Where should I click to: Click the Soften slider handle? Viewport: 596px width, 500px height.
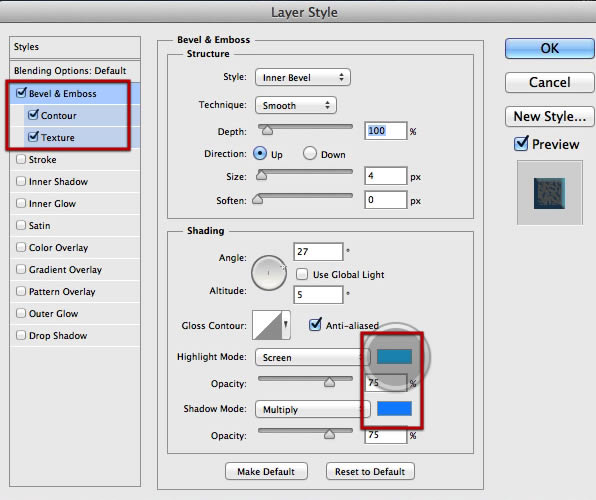pos(258,199)
